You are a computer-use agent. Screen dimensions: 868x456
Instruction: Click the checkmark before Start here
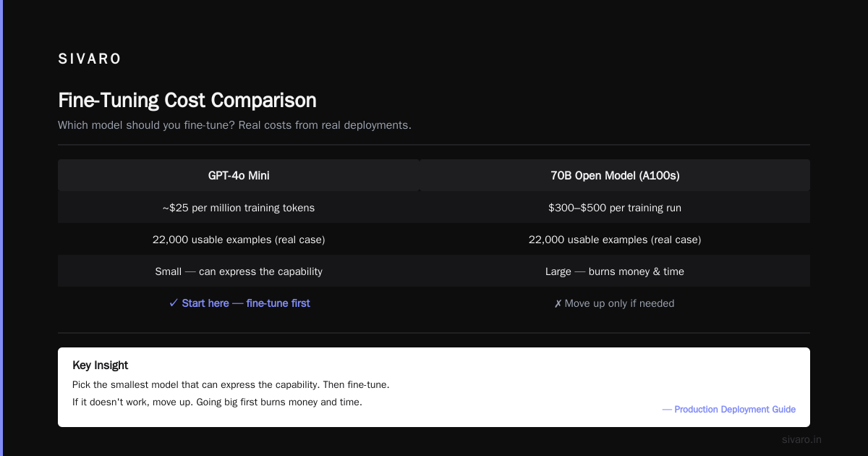(173, 303)
